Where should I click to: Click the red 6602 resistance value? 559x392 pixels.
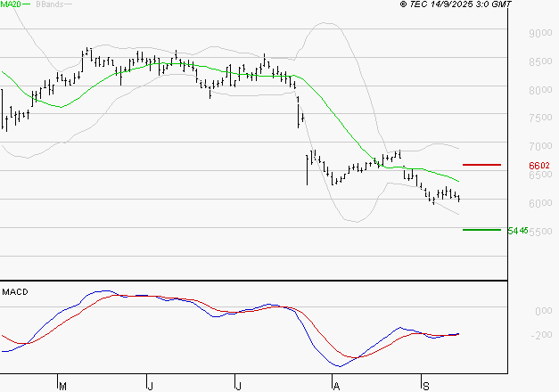pos(539,166)
